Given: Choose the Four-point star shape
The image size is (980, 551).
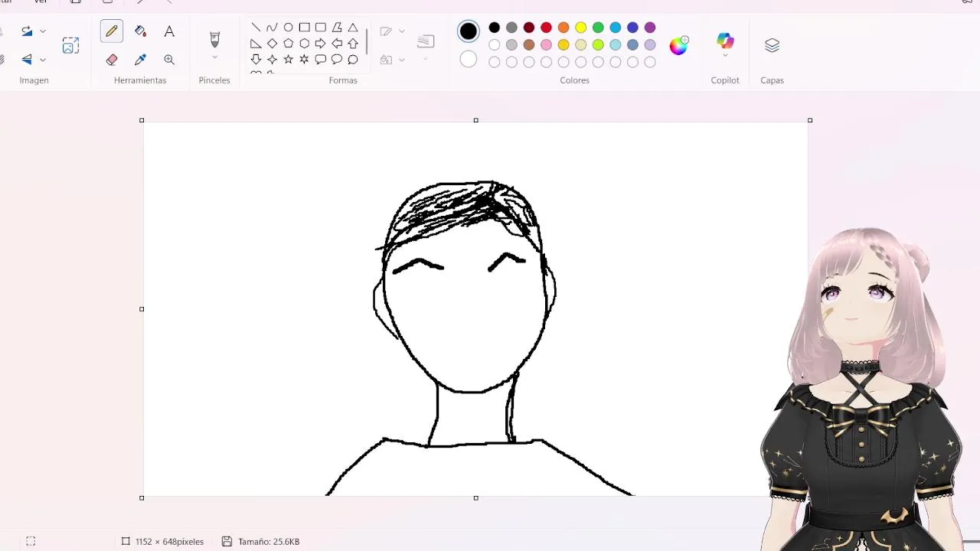Looking at the screenshot, I should (272, 60).
